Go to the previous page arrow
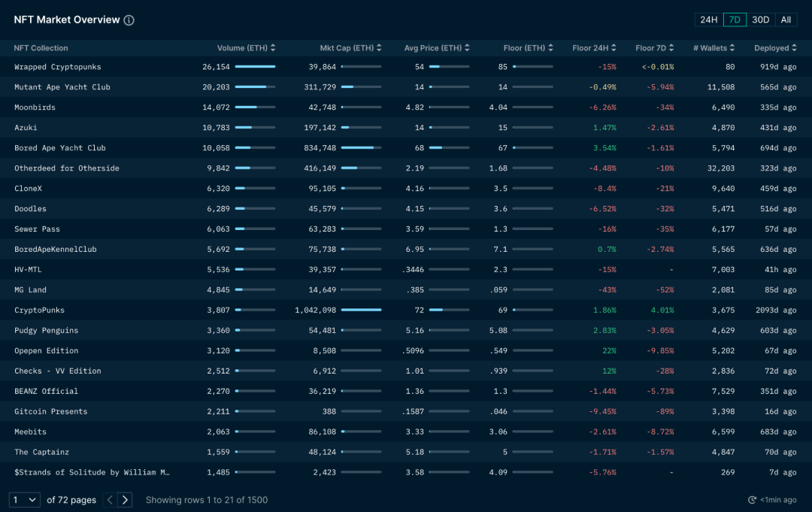Image resolution: width=812 pixels, height=512 pixels. pos(110,499)
